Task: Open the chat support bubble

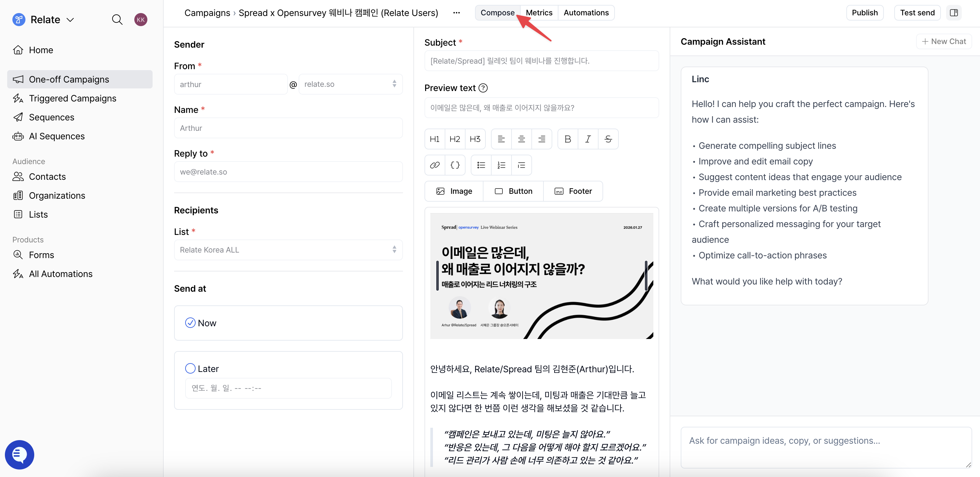Action: (20, 454)
